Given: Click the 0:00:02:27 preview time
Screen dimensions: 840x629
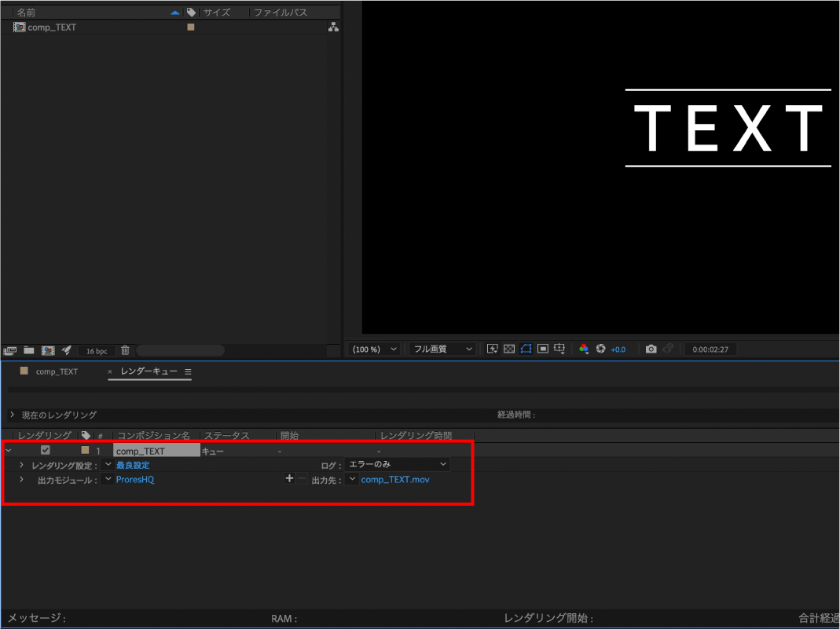Looking at the screenshot, I should pyautogui.click(x=710, y=349).
